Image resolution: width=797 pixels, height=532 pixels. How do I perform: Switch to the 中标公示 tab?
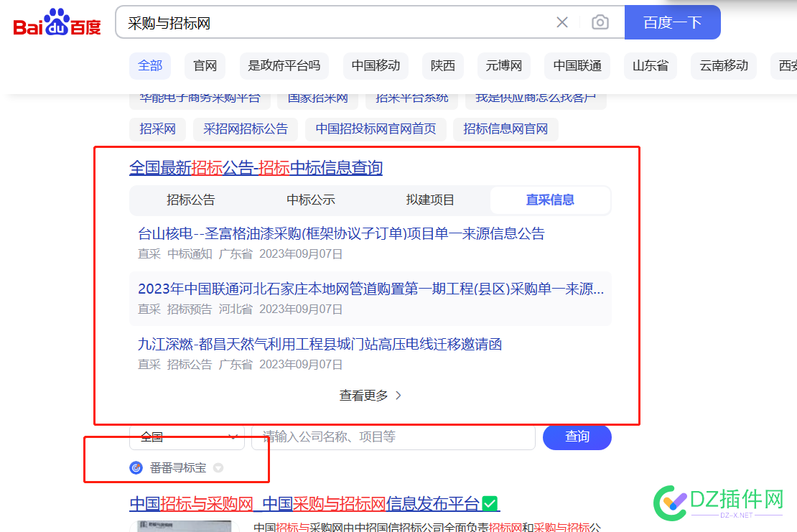pos(311,200)
